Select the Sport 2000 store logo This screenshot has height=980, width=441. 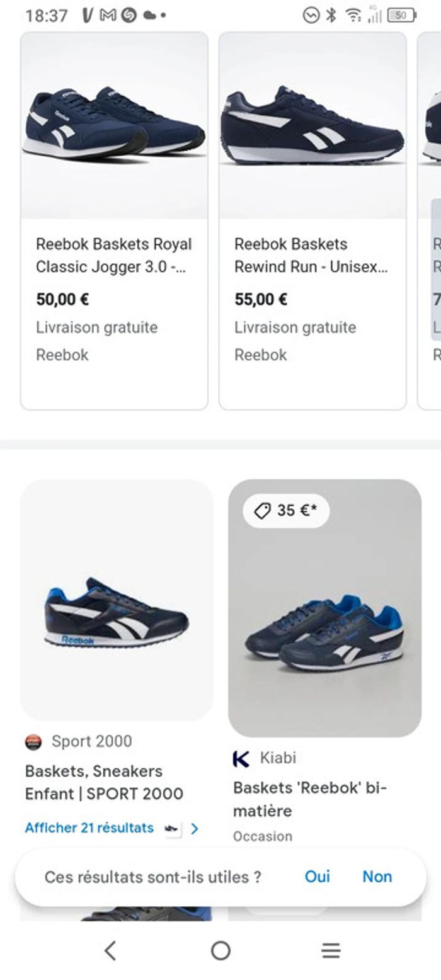(33, 742)
